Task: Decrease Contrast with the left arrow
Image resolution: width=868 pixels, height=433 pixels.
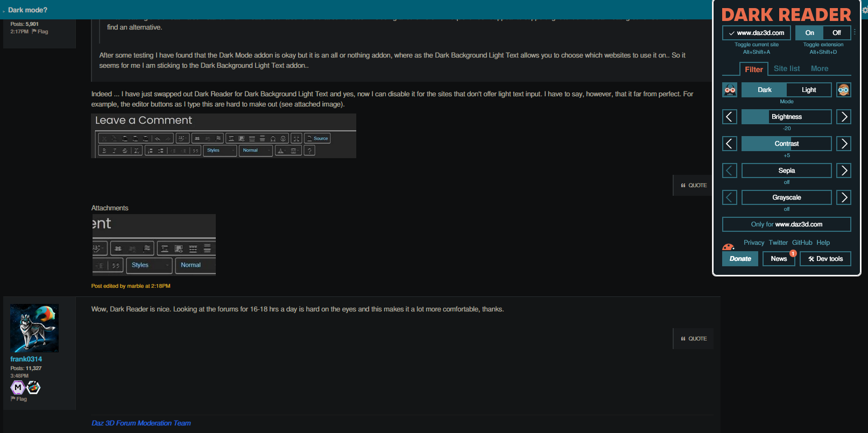Action: [x=730, y=144]
